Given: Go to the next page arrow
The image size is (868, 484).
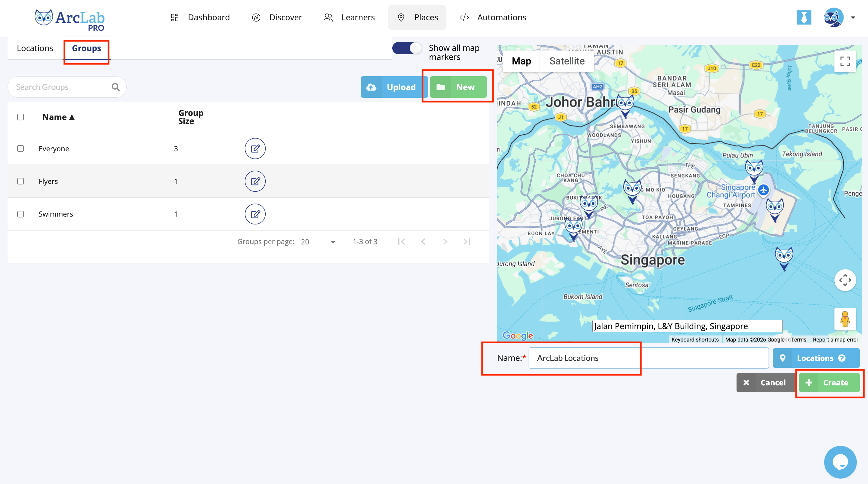Looking at the screenshot, I should (x=445, y=241).
